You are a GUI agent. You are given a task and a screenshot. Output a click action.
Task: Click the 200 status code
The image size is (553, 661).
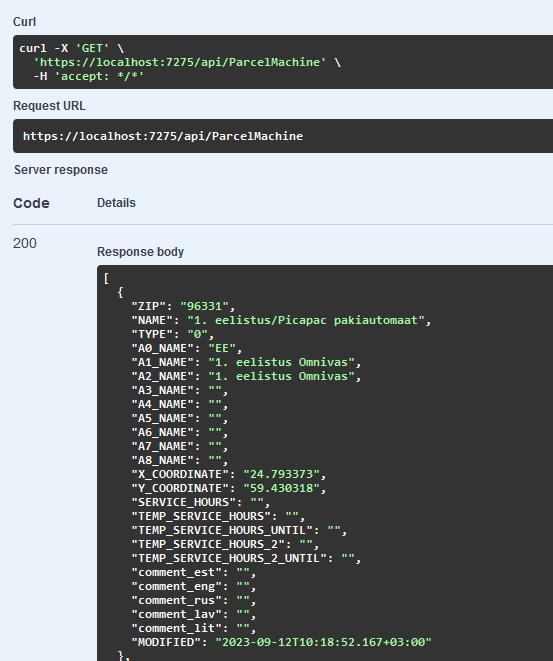(25, 243)
